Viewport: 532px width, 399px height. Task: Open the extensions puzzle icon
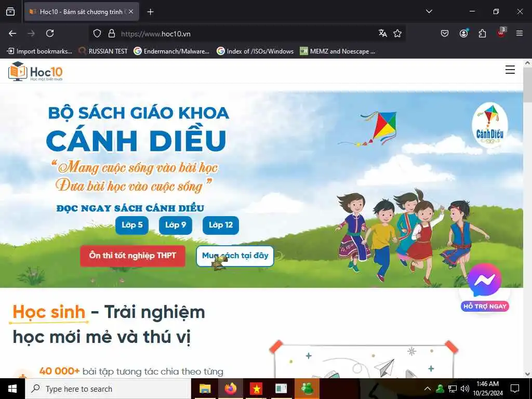point(482,33)
